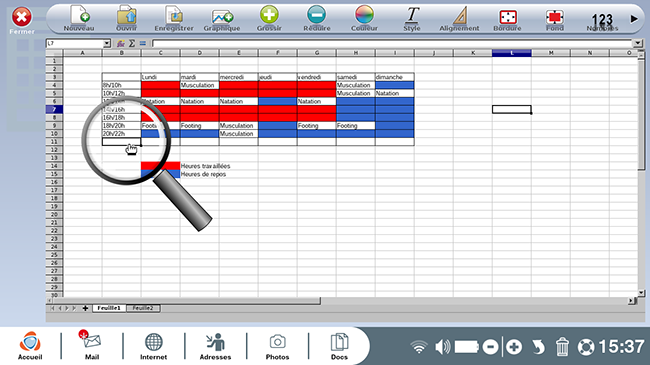Open the Bordure border options
This screenshot has height=365, width=650.
pos(507,18)
